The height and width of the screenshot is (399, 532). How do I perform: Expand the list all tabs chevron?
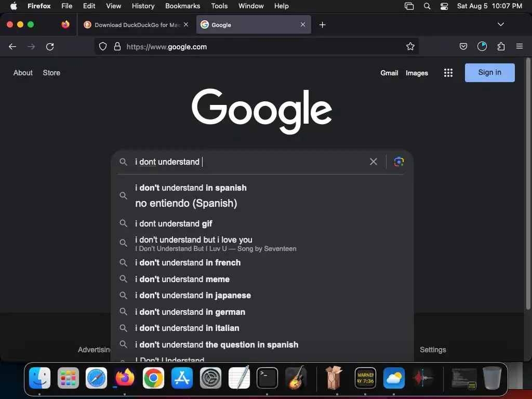tap(500, 24)
